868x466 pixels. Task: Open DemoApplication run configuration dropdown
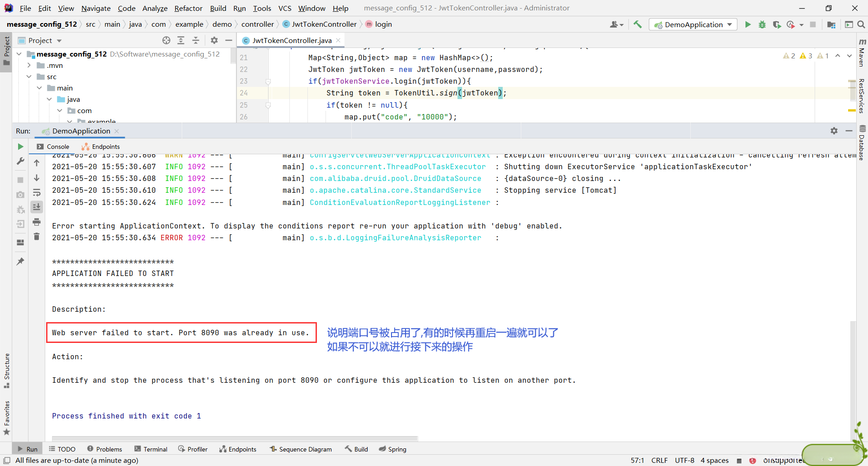click(x=693, y=24)
